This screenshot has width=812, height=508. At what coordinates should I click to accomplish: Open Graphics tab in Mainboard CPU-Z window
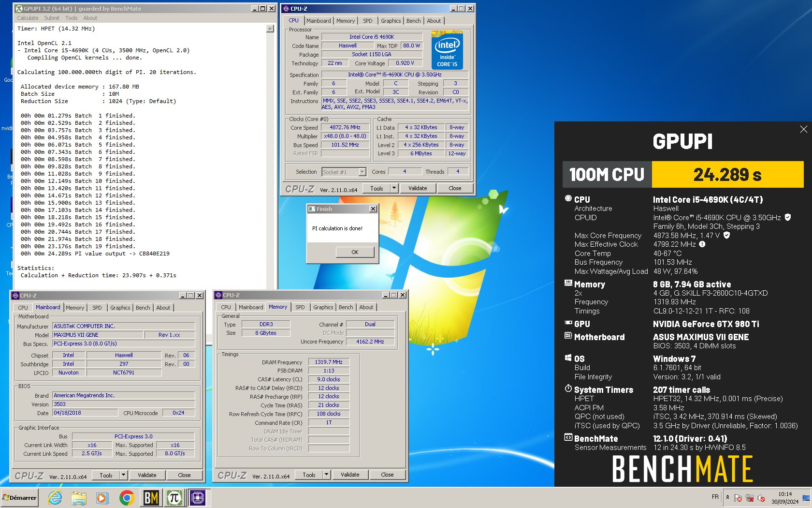pyautogui.click(x=120, y=308)
